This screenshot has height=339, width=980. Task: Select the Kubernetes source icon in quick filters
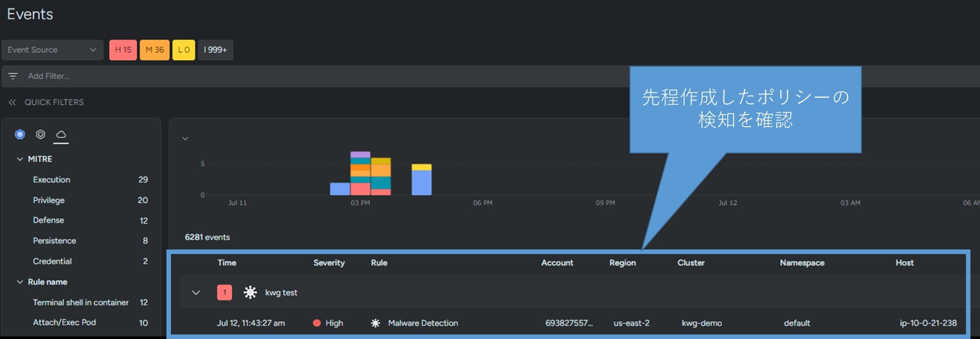click(x=20, y=134)
